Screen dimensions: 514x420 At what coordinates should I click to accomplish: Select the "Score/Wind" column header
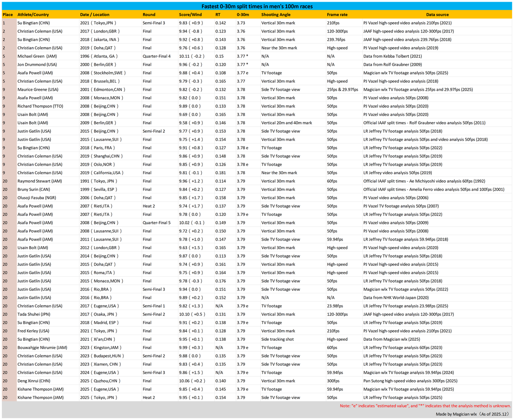pos(190,15)
